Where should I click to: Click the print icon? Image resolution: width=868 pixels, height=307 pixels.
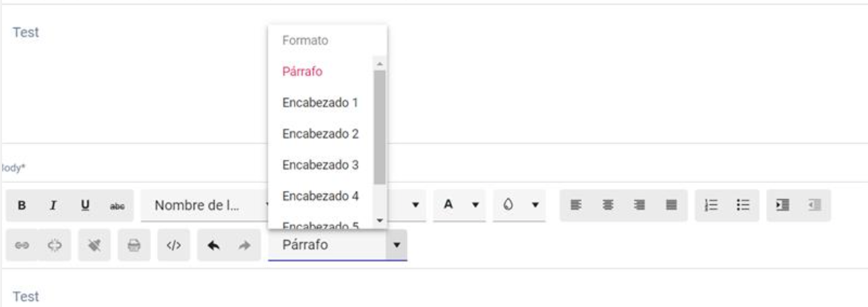point(134,244)
